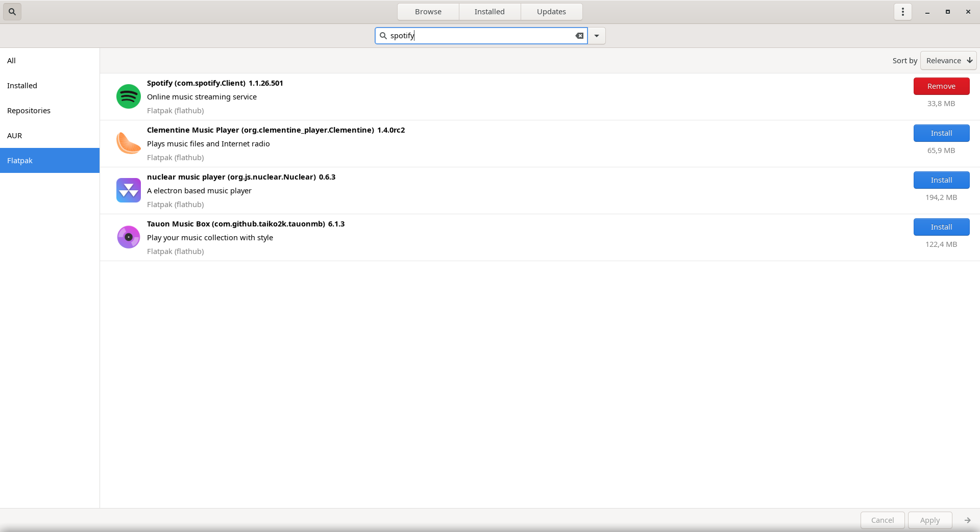This screenshot has height=532, width=980.
Task: Click the 122,4 MB size label
Action: click(941, 244)
